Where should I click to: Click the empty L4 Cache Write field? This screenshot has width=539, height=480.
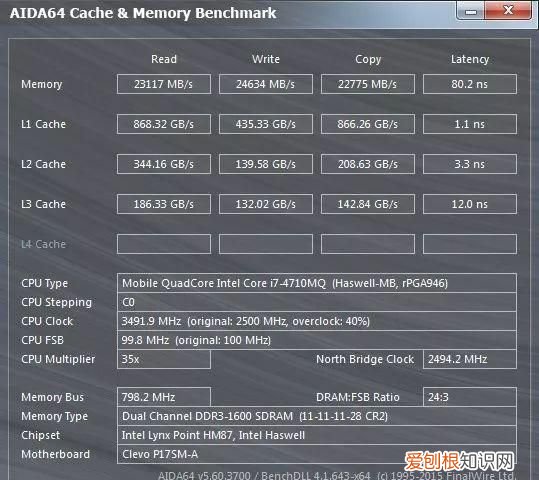point(266,244)
